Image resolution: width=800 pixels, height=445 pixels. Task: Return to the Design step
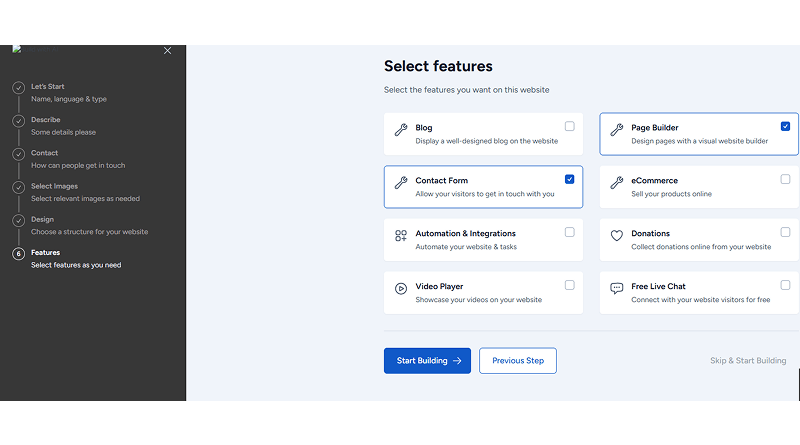(42, 219)
